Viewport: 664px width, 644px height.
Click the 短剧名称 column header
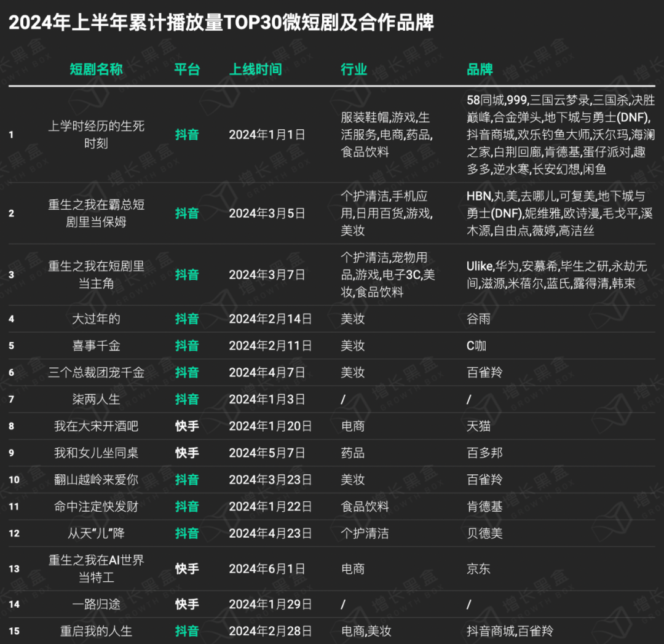pyautogui.click(x=96, y=69)
